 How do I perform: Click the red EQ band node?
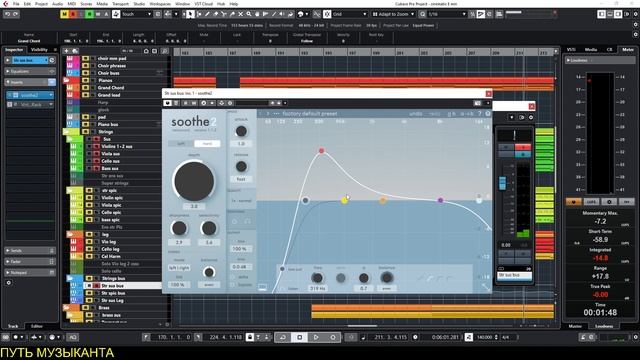click(x=322, y=151)
